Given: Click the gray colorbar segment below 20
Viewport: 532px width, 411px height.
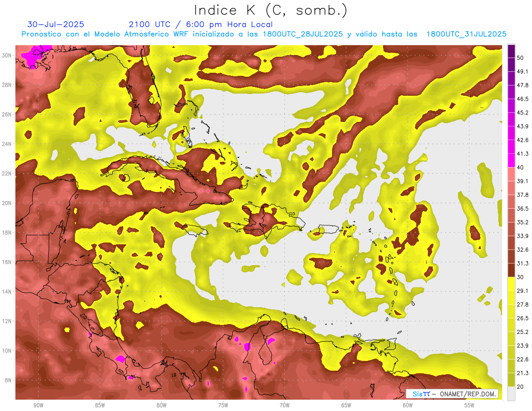Looking at the screenshot, I should [x=511, y=393].
